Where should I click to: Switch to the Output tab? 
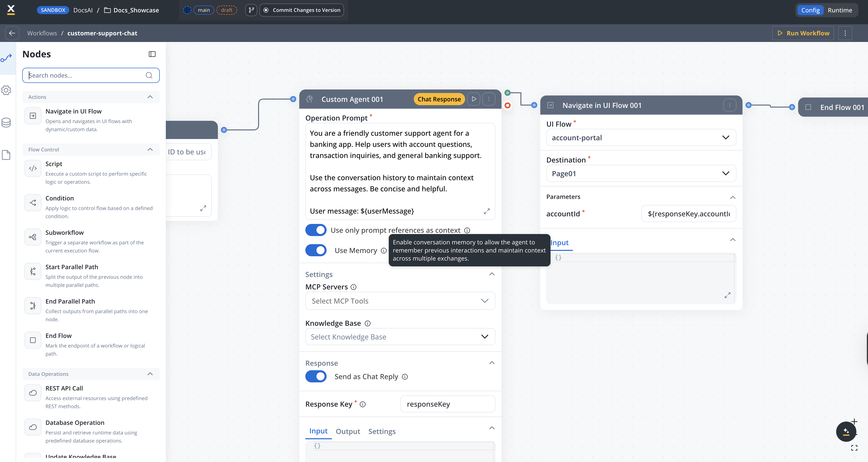[x=348, y=431]
